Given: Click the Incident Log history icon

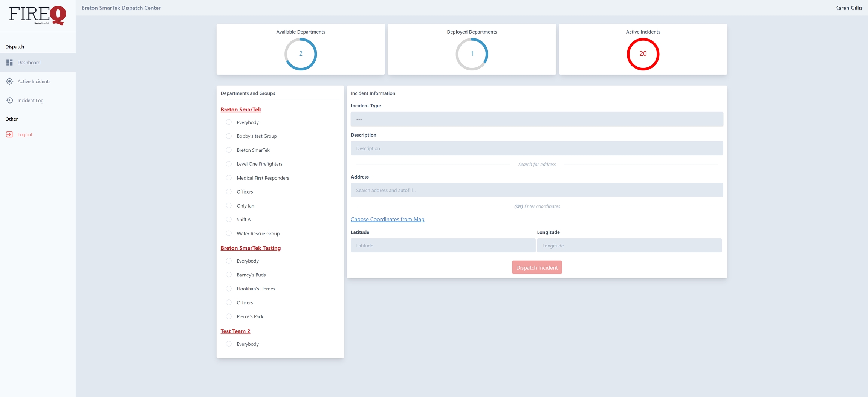Looking at the screenshot, I should [x=9, y=100].
